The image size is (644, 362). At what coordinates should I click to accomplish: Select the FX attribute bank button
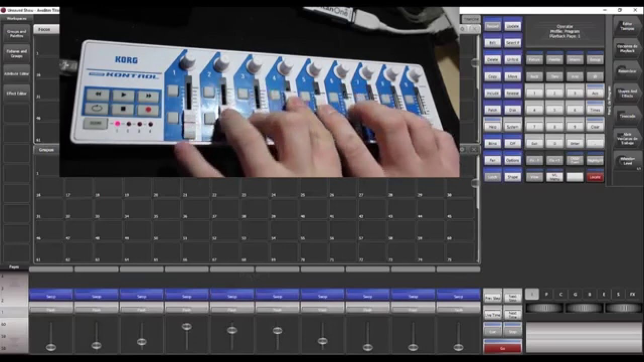tap(632, 294)
